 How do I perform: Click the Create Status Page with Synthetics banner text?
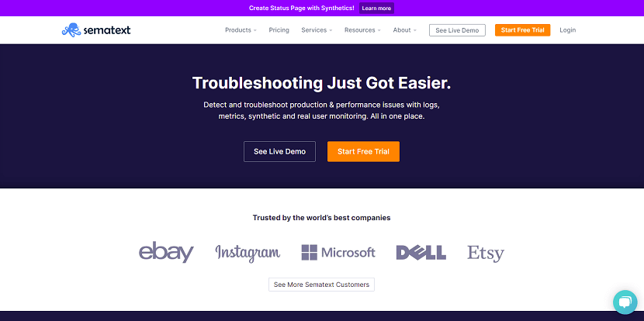302,9
